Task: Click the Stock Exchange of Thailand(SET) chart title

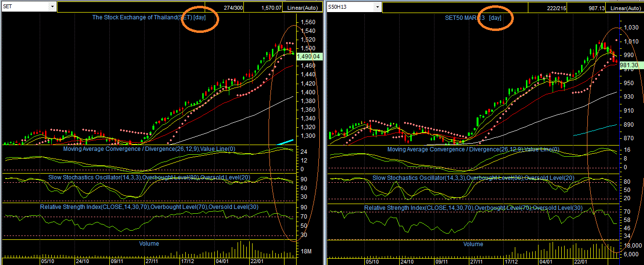Action: (x=149, y=17)
